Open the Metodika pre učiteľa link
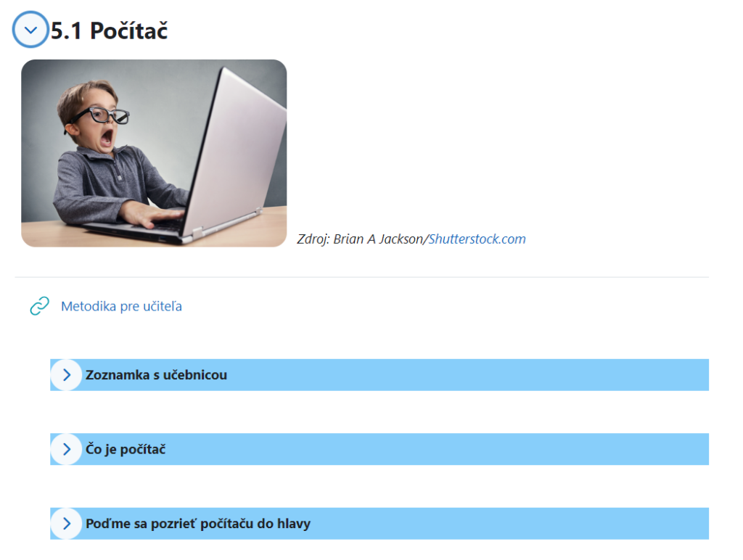 (121, 307)
